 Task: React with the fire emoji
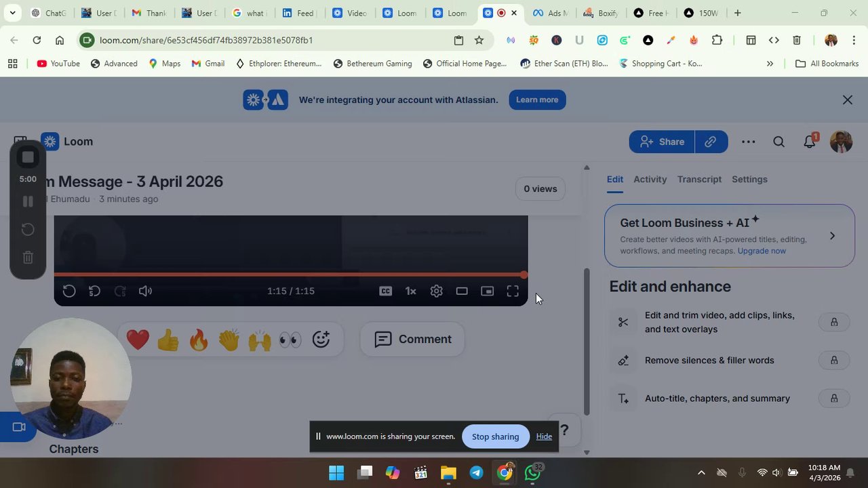[x=199, y=339]
